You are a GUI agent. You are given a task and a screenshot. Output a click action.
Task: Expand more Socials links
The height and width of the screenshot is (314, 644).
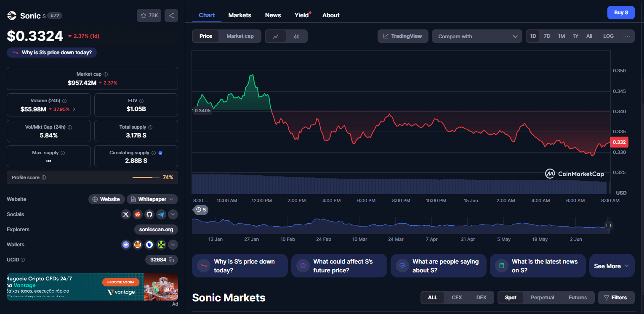173,214
